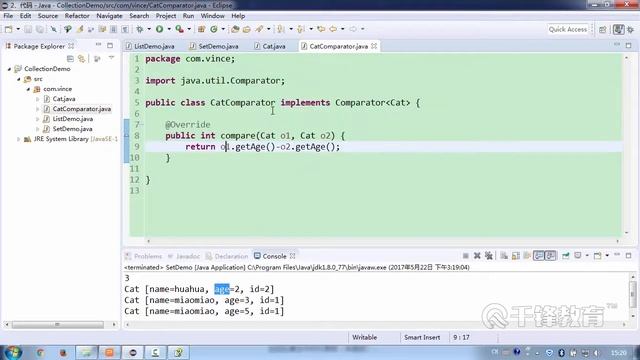Click the green Run button icon

pos(160,29)
